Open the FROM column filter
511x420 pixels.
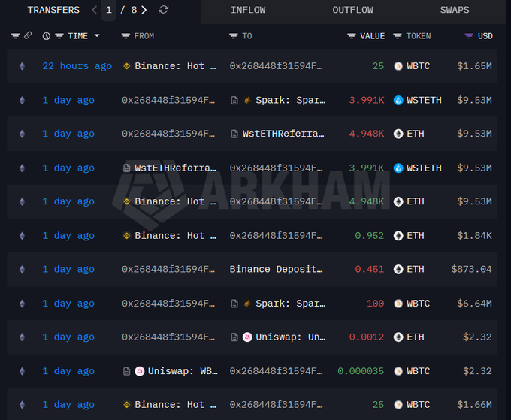coord(125,36)
